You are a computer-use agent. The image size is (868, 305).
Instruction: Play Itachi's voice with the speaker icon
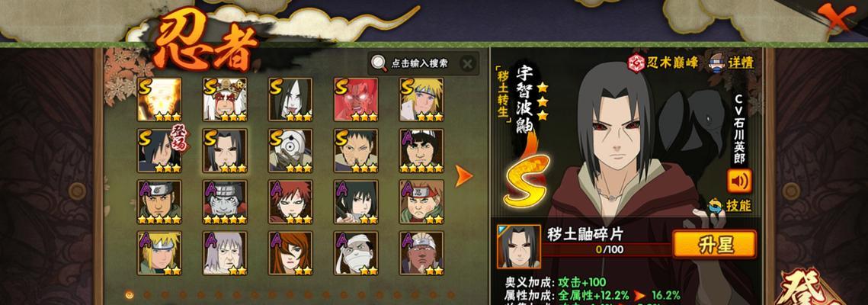[x=739, y=181]
